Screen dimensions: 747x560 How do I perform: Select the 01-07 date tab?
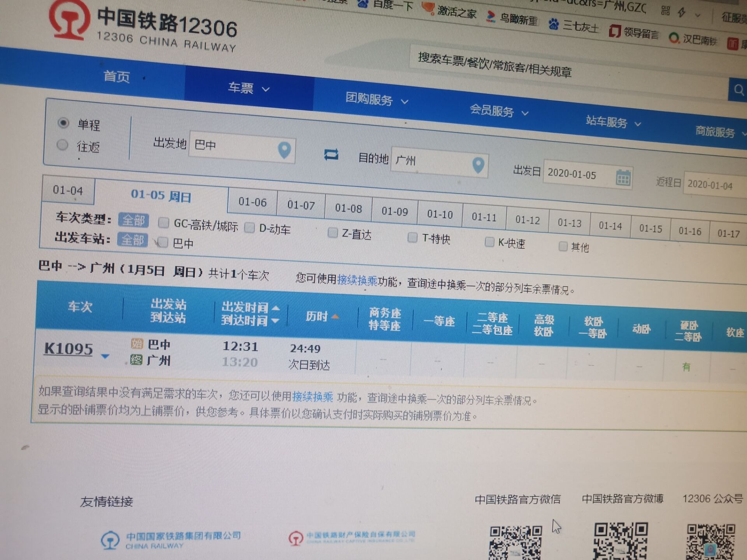301,205
